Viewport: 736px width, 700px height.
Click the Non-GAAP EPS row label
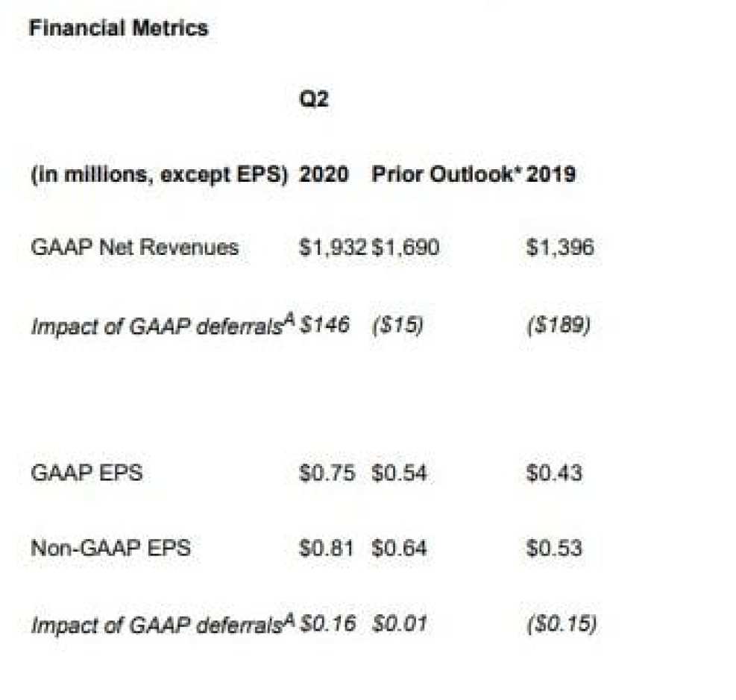click(x=110, y=548)
